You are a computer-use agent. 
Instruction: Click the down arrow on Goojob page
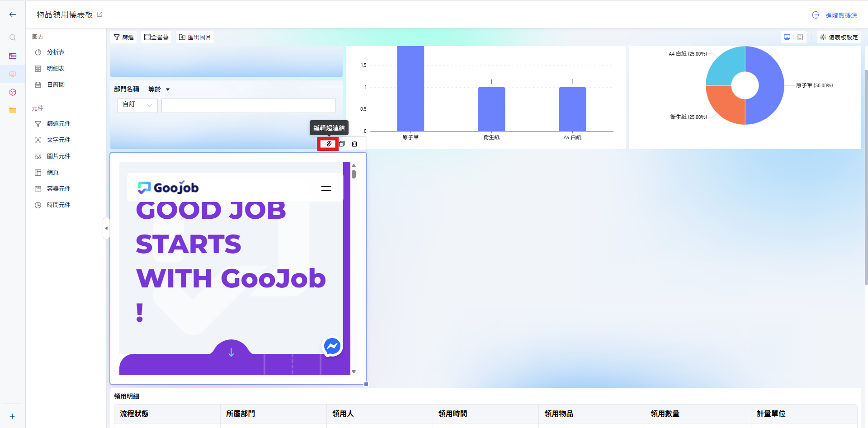231,352
